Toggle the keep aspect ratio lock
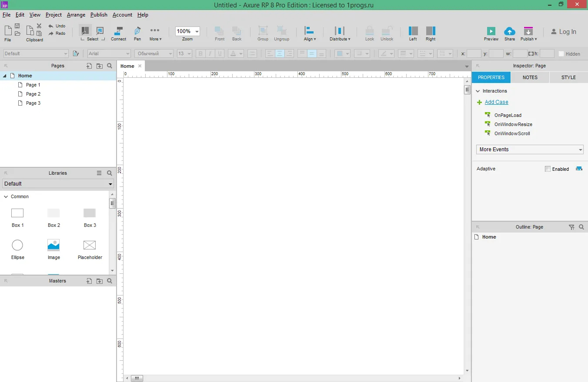 [531, 54]
